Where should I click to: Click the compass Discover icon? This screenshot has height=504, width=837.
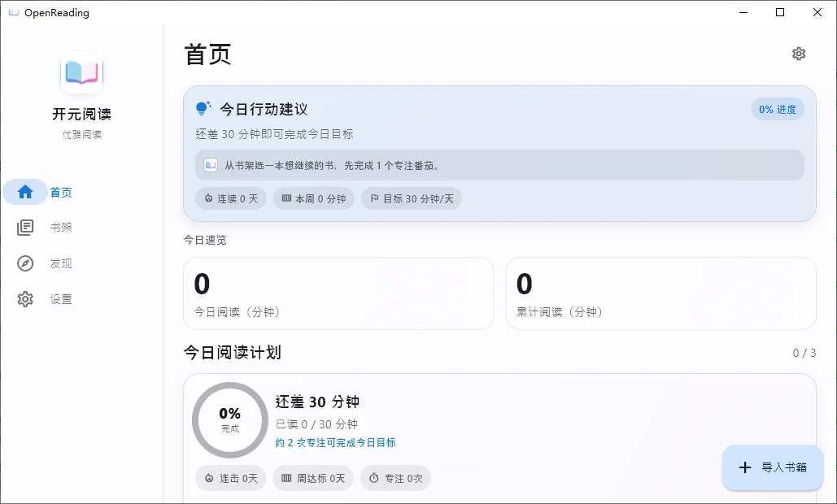25,263
